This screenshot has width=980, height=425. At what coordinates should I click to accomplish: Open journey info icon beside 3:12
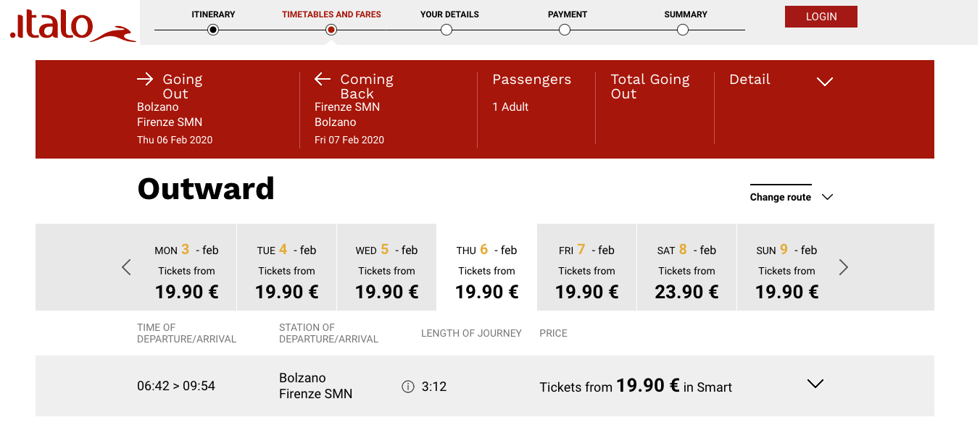[x=408, y=387]
